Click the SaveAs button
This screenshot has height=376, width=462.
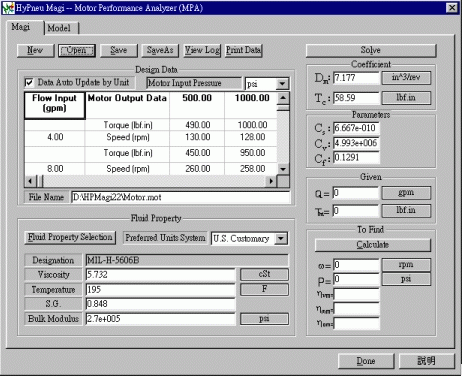click(x=160, y=50)
